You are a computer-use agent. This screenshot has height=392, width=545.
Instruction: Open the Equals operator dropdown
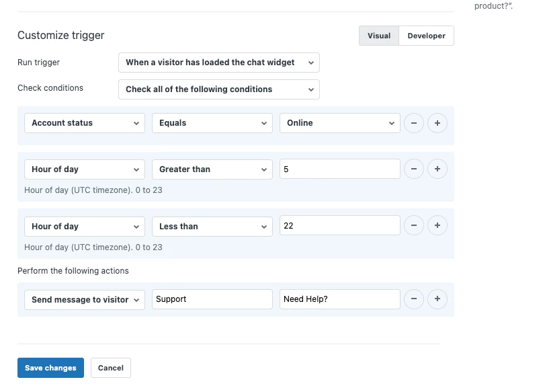[x=212, y=123]
